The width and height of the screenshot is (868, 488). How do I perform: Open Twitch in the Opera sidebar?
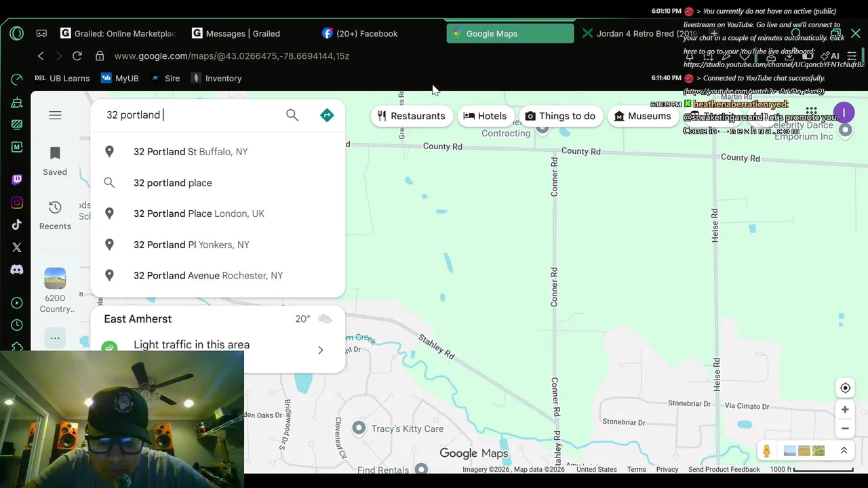[17, 180]
